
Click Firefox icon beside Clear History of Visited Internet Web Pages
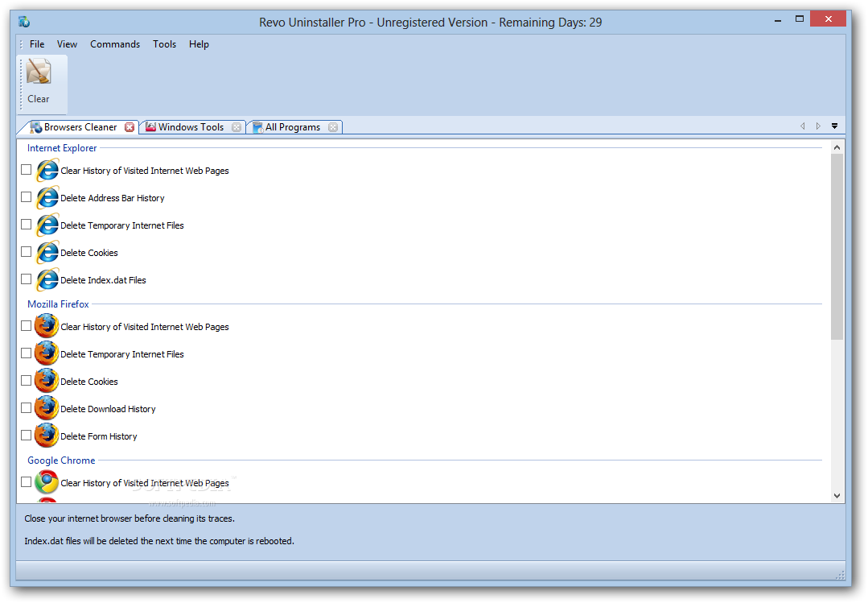(47, 326)
